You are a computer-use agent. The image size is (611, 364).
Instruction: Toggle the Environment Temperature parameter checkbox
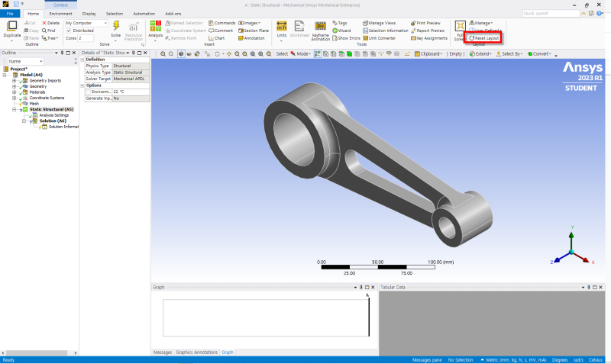pos(88,92)
